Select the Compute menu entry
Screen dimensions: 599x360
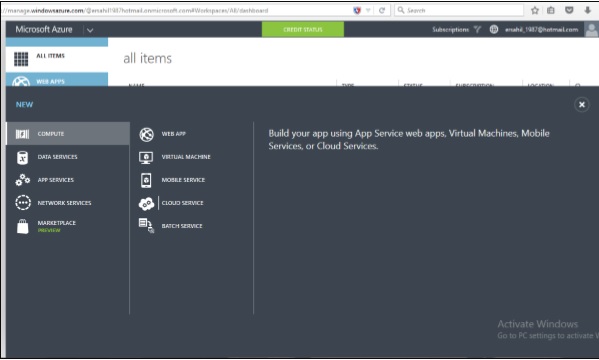(x=68, y=134)
